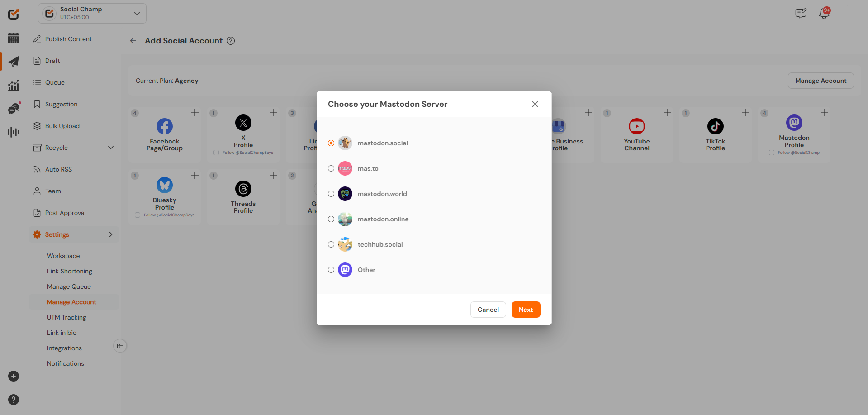
Task: Select the mas.to server option
Action: point(331,168)
